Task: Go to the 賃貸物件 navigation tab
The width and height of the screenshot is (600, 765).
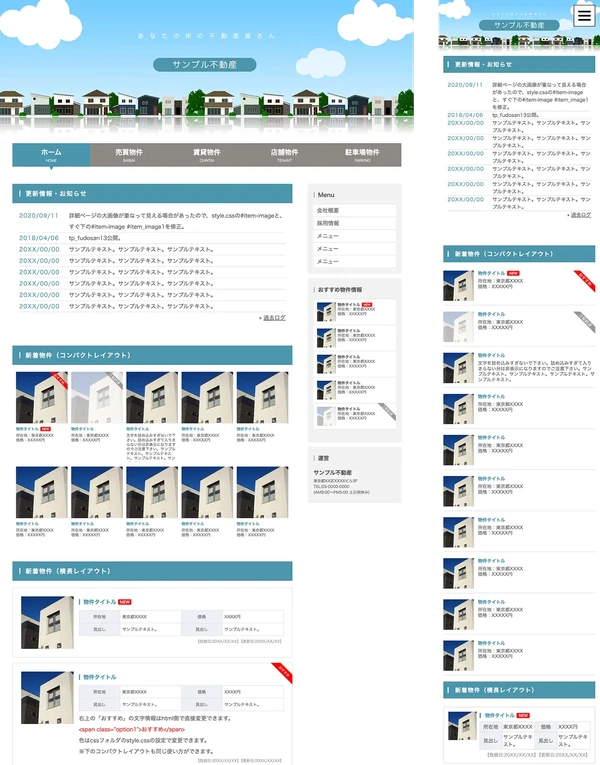Action: [x=207, y=154]
